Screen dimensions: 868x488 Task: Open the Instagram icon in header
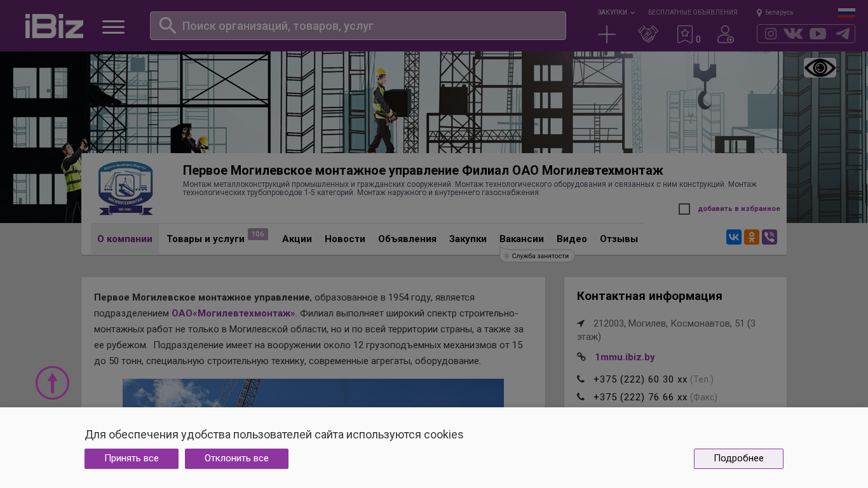click(x=771, y=34)
